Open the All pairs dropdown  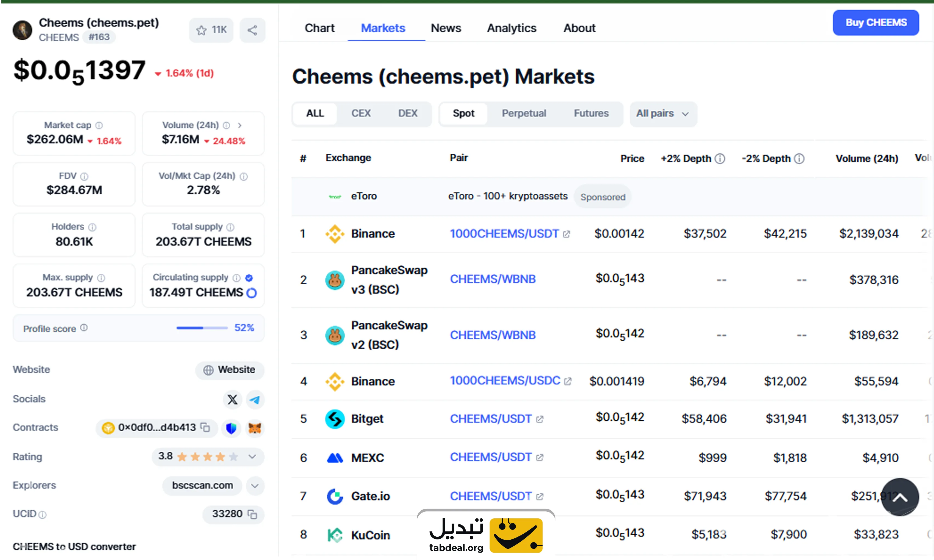[663, 114]
